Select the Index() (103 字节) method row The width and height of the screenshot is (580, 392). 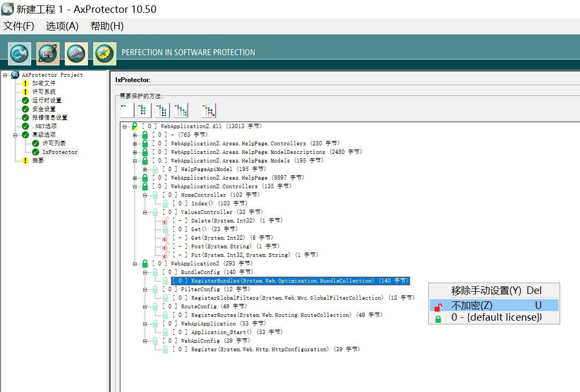(x=210, y=203)
